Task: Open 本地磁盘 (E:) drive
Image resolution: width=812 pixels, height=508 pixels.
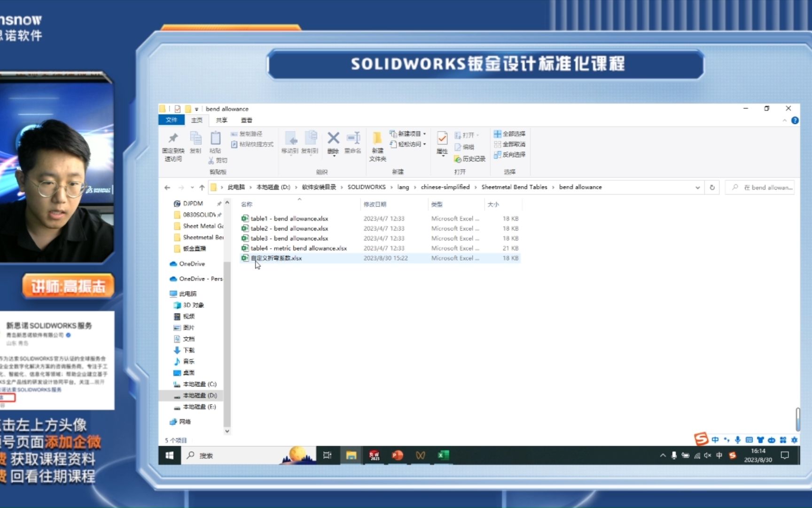Action: pos(195,407)
